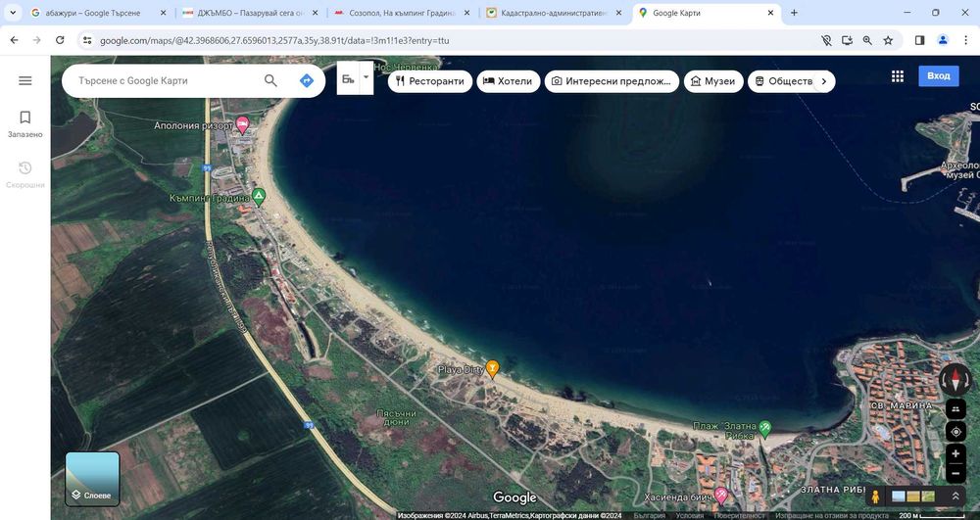
Task: Filter map by Хотели chip
Action: (x=507, y=81)
